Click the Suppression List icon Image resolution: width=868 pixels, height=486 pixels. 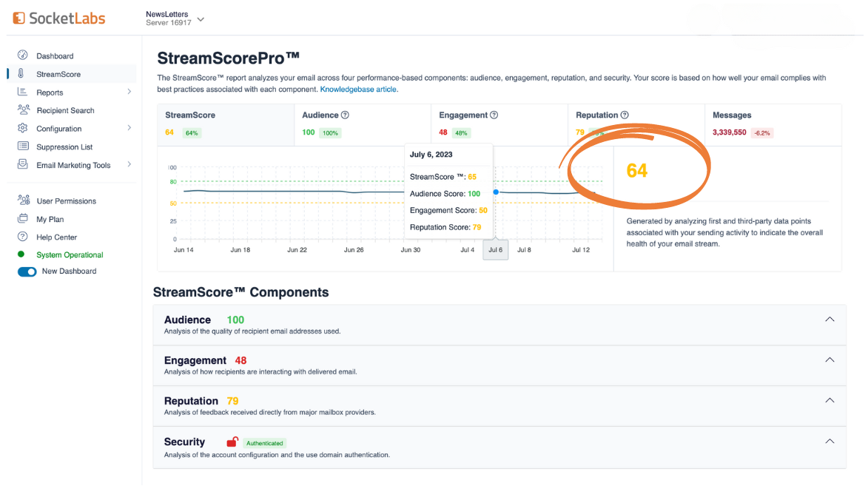point(23,146)
